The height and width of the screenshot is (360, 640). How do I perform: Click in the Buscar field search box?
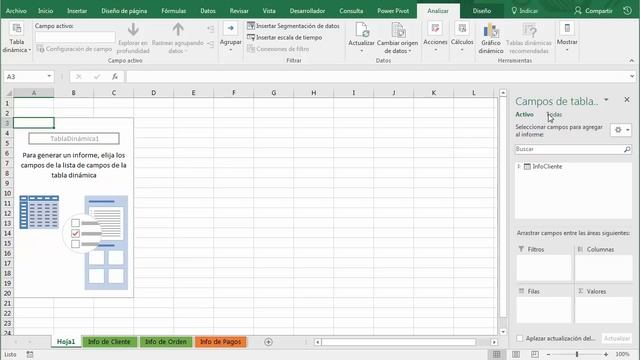(x=569, y=149)
